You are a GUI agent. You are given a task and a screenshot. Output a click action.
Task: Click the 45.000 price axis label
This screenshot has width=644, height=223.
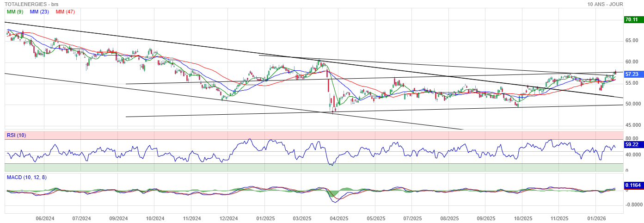(633, 125)
